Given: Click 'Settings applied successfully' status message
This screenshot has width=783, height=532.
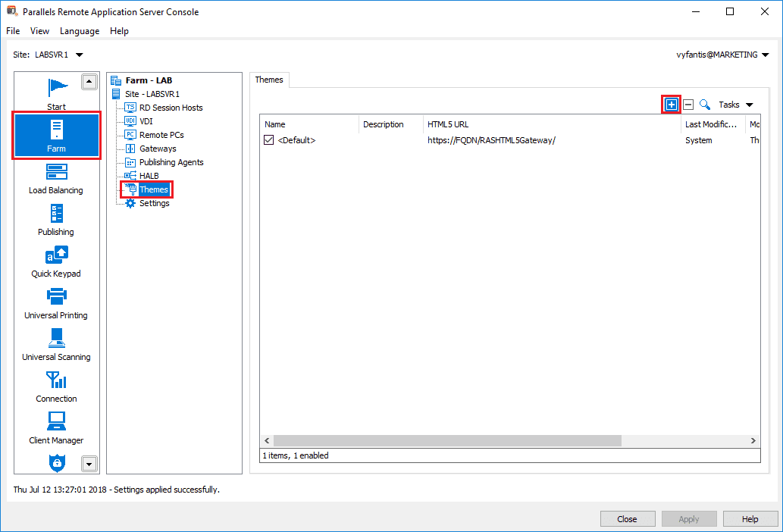Looking at the screenshot, I should (x=166, y=490).
